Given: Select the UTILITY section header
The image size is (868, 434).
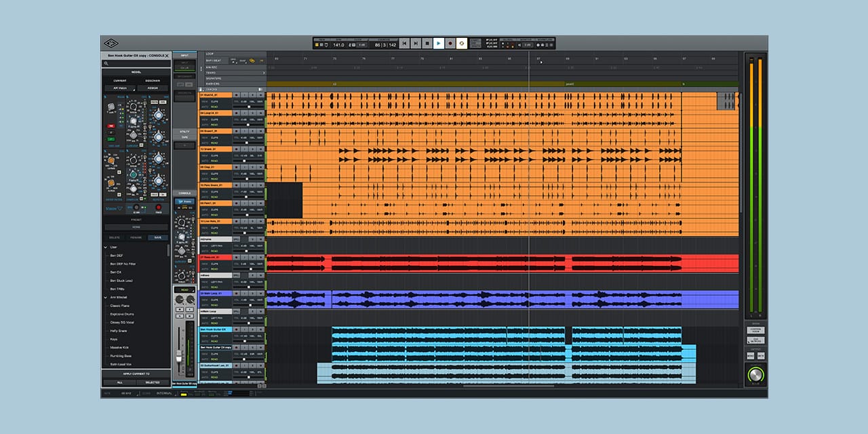Looking at the screenshot, I should coord(184,131).
